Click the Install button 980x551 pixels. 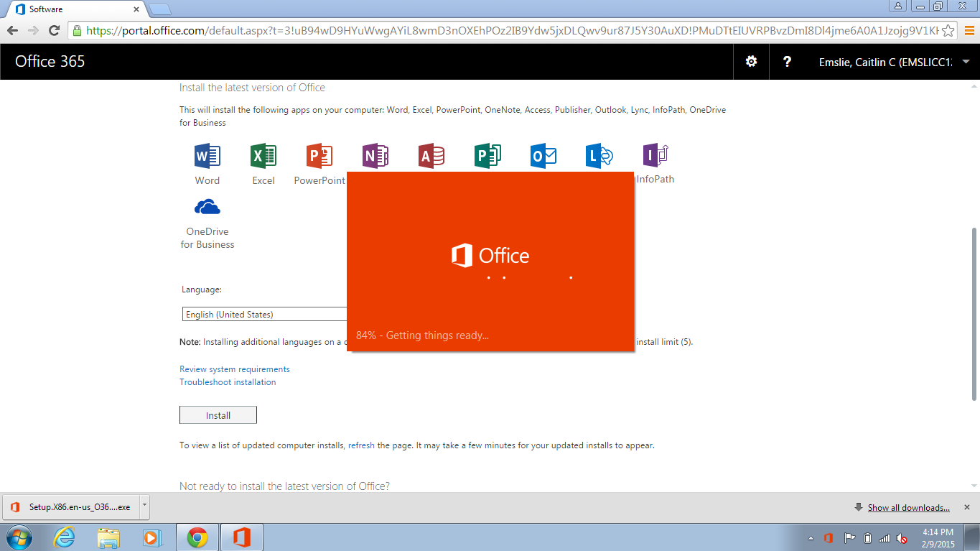click(218, 415)
